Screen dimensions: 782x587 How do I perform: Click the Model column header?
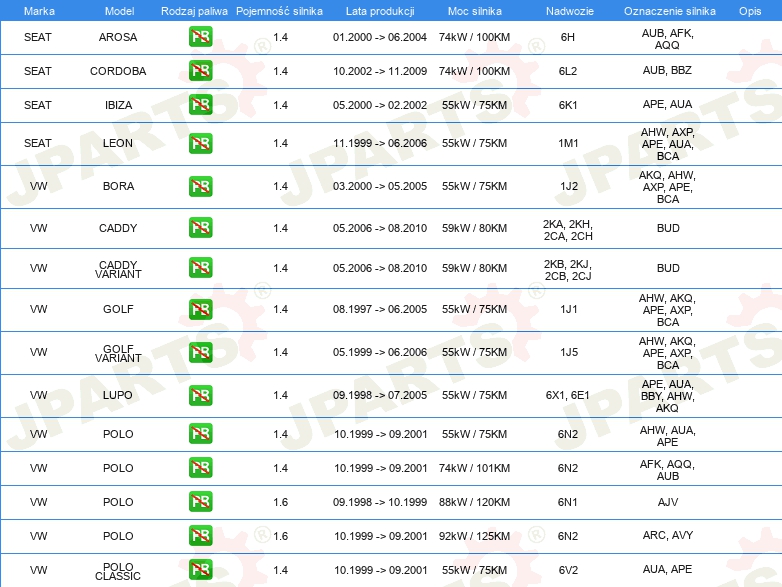119,11
